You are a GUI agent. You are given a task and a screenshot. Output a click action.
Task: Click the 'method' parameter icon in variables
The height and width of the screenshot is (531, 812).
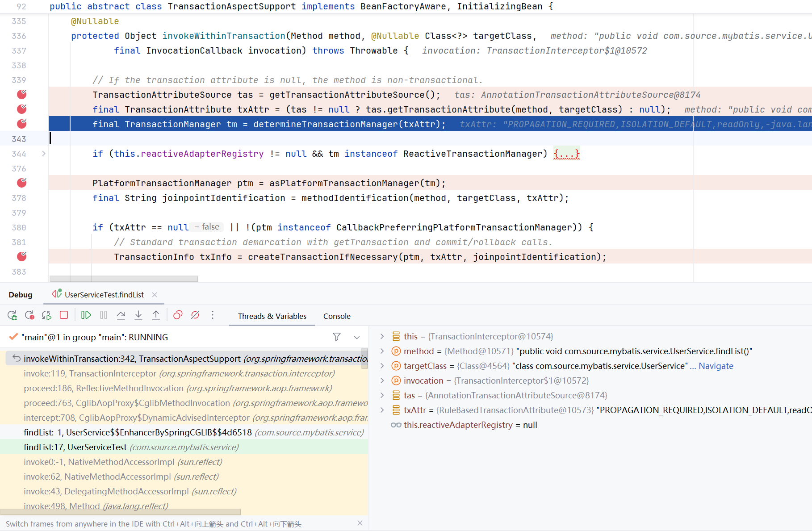[396, 351]
